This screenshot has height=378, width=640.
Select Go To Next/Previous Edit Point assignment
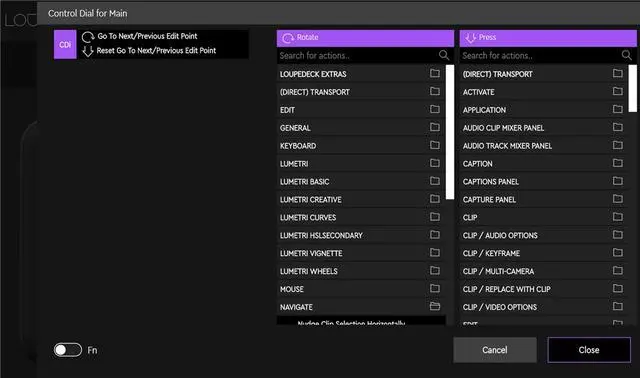tap(147, 36)
